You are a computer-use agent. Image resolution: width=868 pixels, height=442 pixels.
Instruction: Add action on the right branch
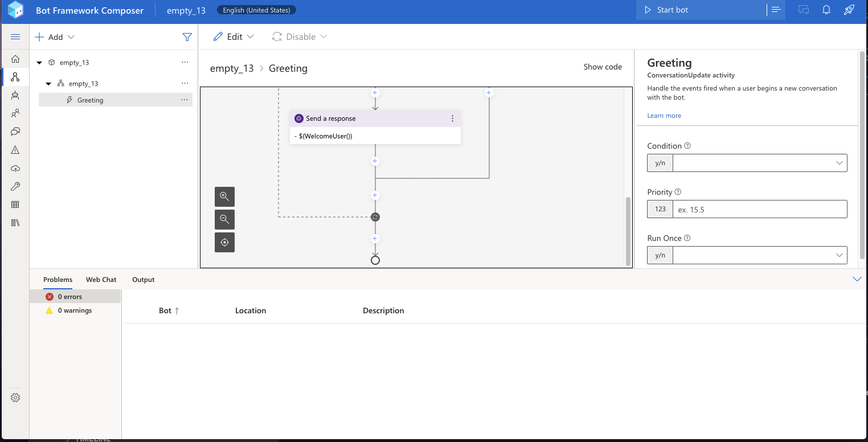click(489, 92)
